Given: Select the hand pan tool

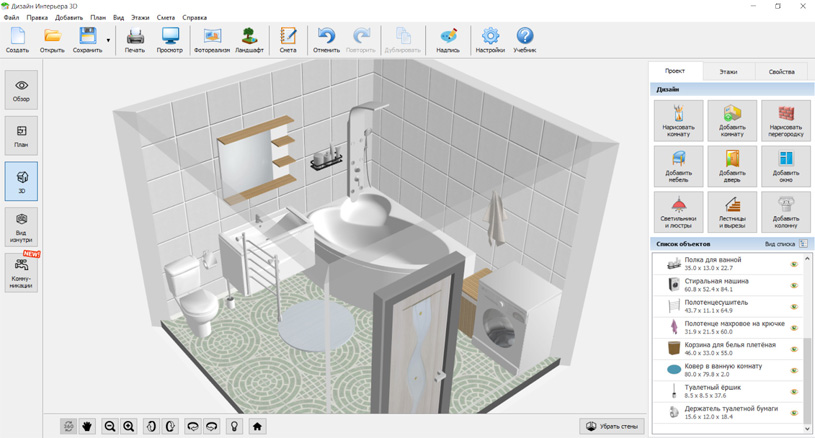Looking at the screenshot, I should [x=87, y=426].
